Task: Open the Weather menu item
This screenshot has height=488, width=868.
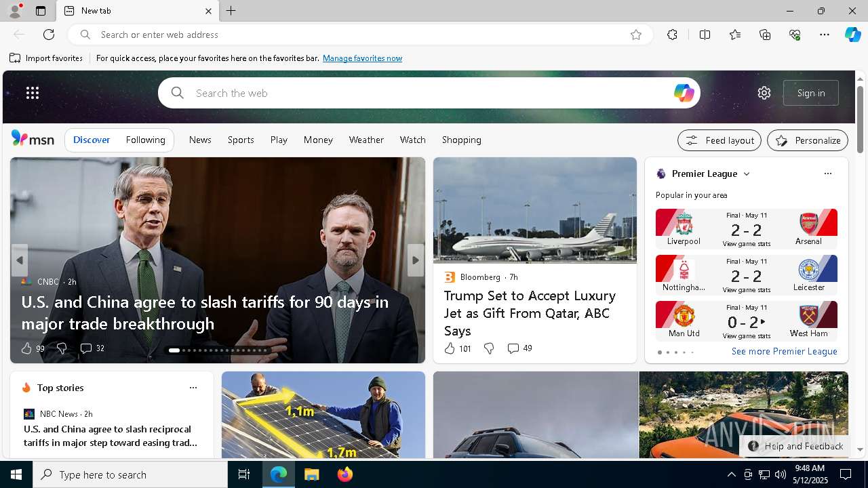Action: pyautogui.click(x=366, y=140)
